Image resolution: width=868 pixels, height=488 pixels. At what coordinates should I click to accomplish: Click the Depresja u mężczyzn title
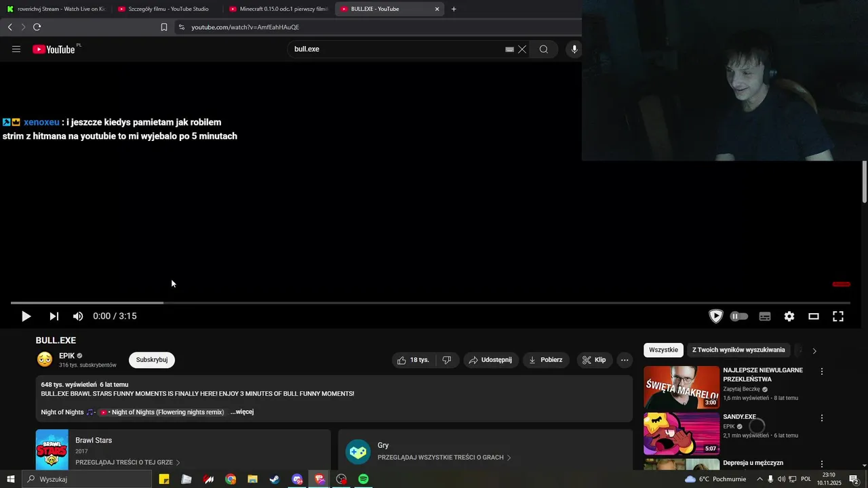(x=753, y=463)
